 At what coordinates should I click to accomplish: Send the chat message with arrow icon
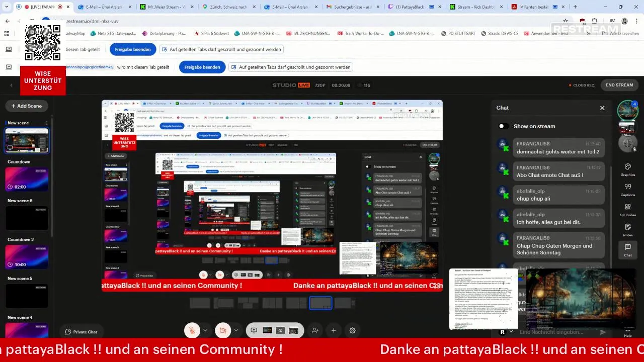point(603,332)
